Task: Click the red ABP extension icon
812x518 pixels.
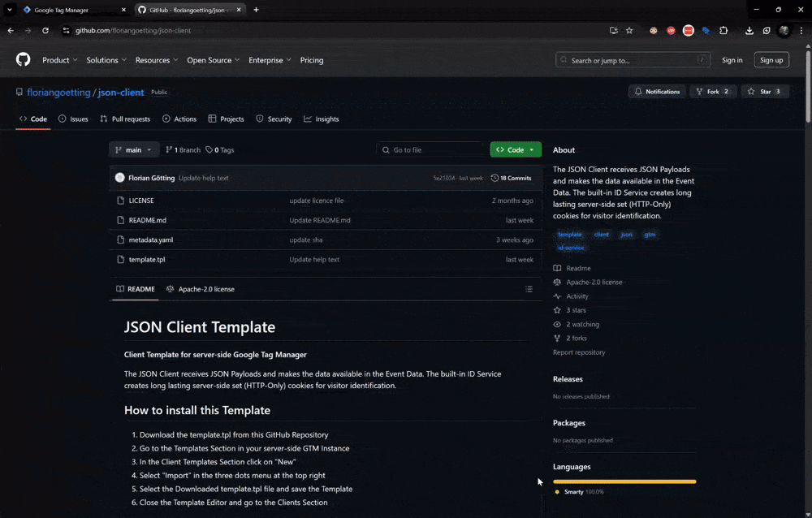Action: click(x=671, y=31)
